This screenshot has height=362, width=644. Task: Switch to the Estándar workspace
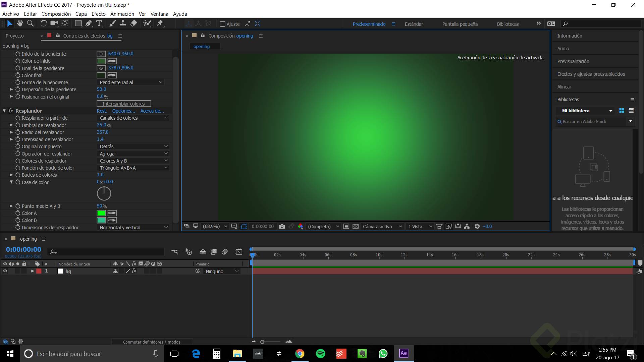pos(414,24)
